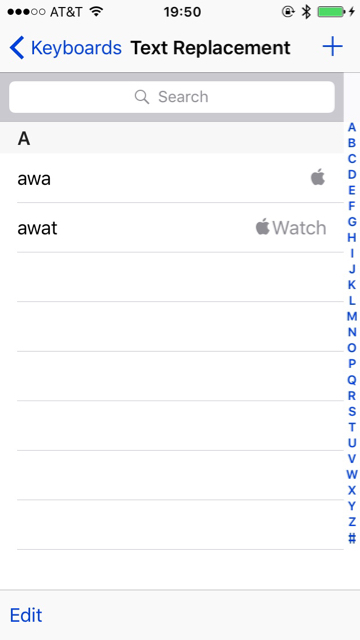Jump to # section in index
The image size is (360, 640).
coord(351,539)
